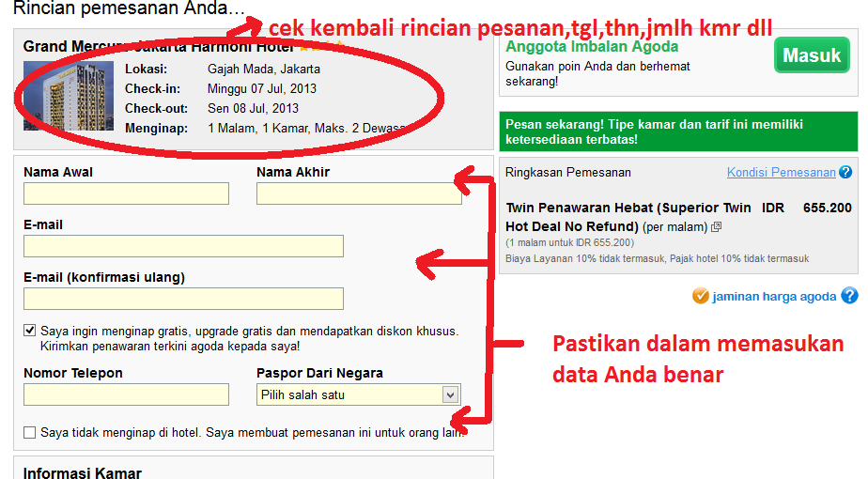
Task: Open the Kondisi Pemesanan link
Action: (781, 172)
